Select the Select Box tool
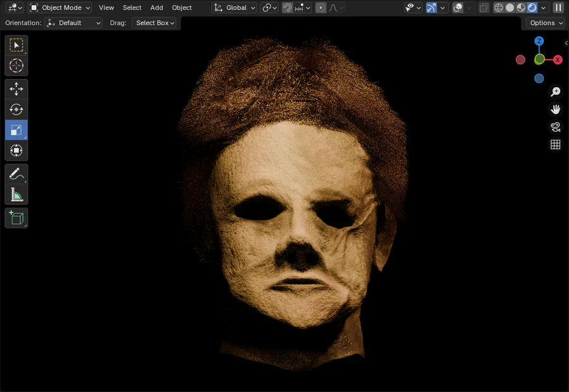Screen dimensions: 569x392 (16, 46)
